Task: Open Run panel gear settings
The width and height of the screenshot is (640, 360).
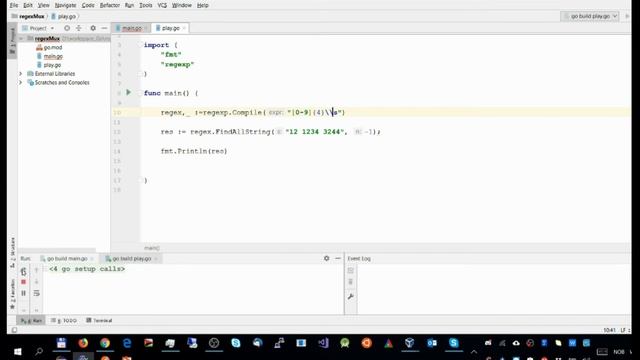Action: tap(327, 258)
